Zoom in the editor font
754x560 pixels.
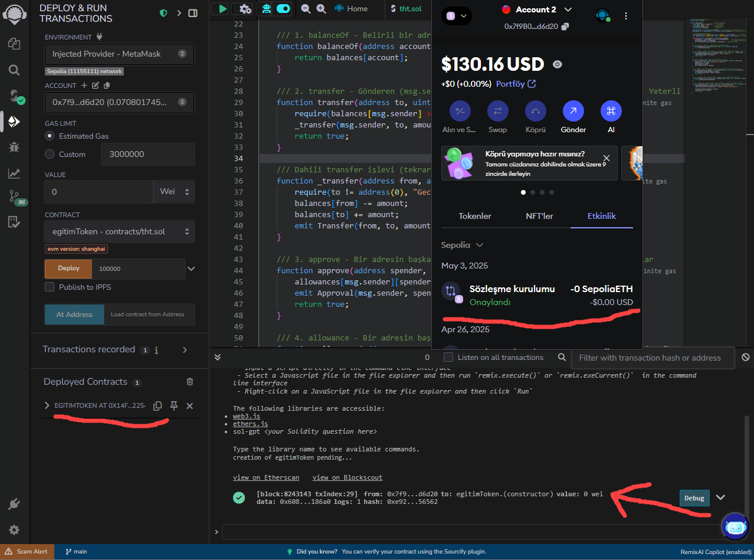(321, 9)
